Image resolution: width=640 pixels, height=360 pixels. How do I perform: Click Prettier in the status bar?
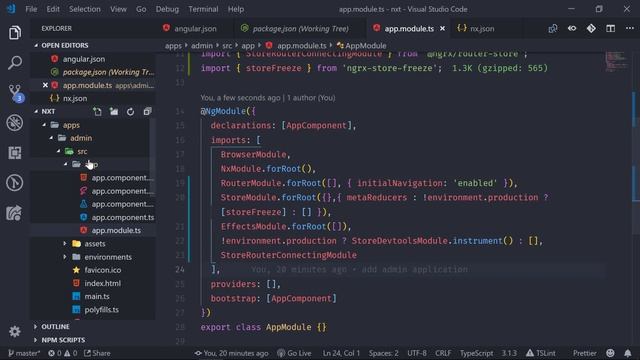click(584, 353)
